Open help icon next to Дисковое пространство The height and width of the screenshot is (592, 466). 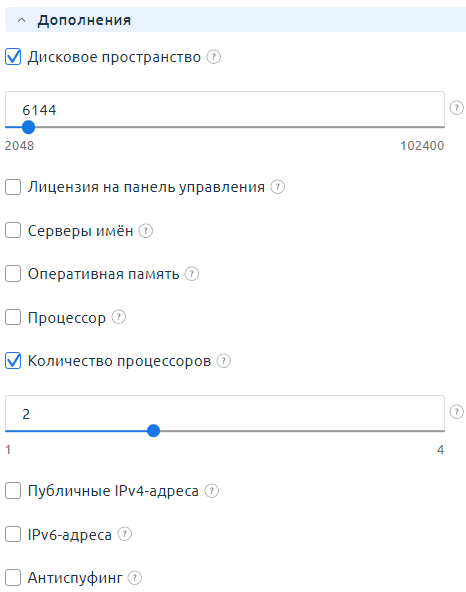[213, 57]
